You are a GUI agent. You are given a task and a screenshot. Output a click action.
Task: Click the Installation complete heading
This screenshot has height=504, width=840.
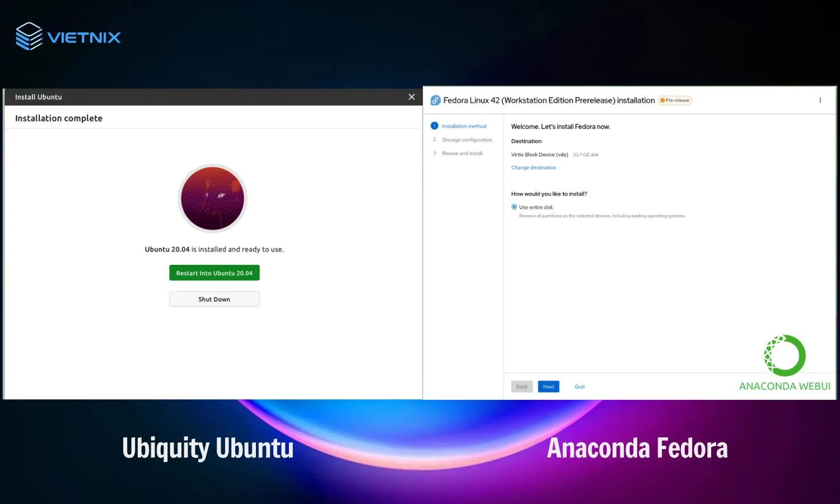tap(59, 118)
